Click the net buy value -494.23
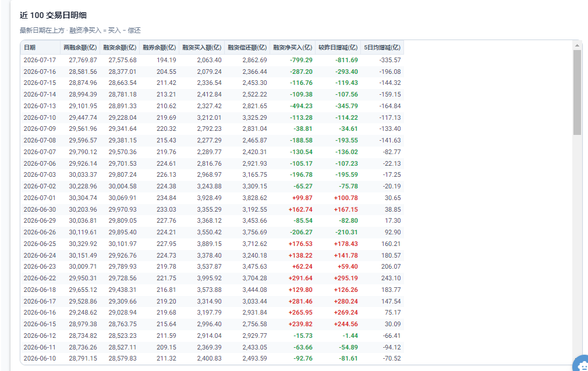The height and width of the screenshot is (371, 588). coord(301,106)
